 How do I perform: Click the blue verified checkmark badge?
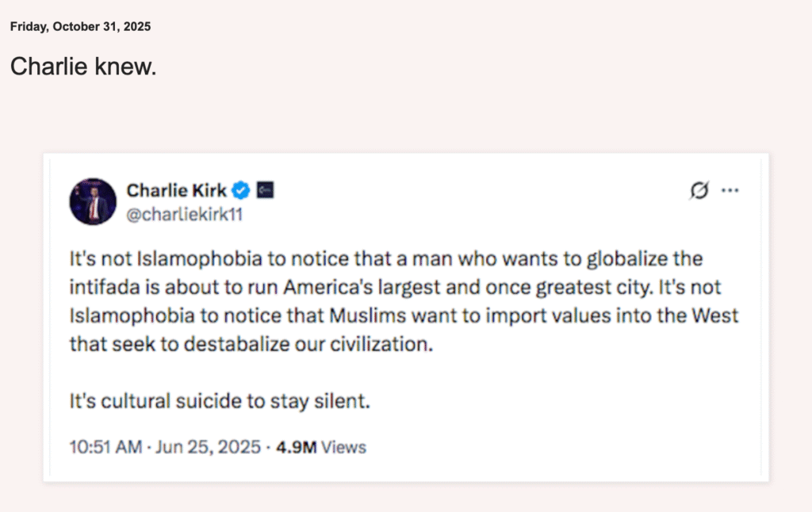[241, 190]
